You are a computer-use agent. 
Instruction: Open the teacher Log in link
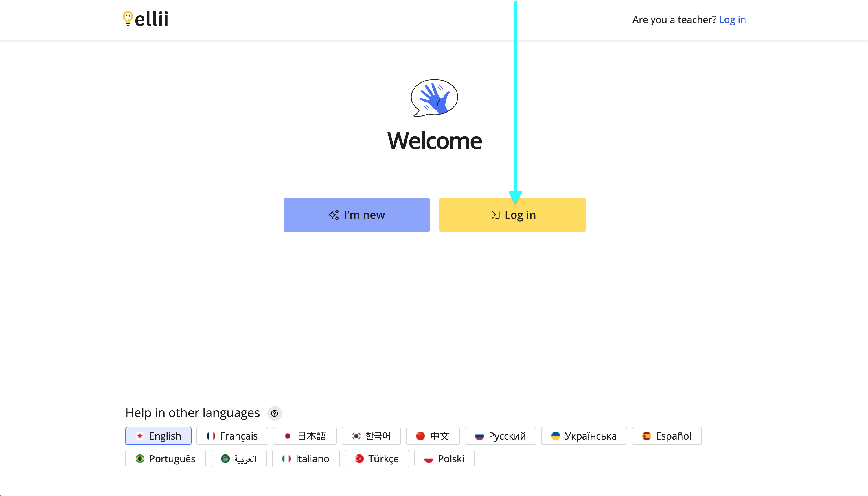pos(732,20)
